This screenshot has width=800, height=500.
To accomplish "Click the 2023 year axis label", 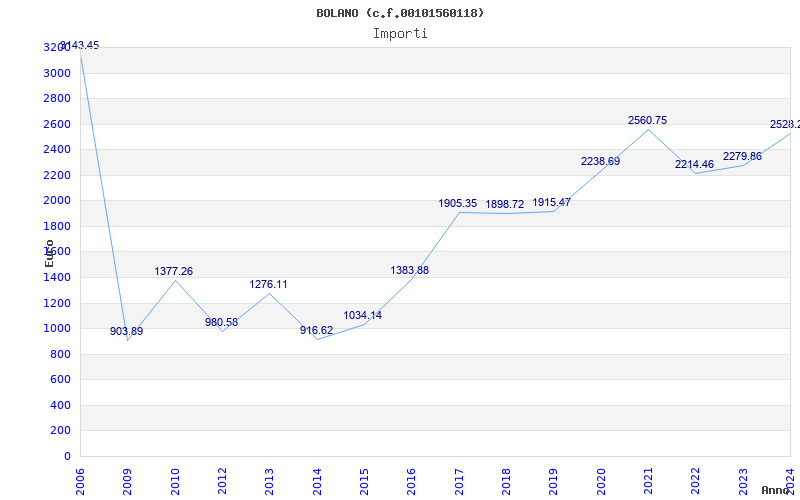I will [x=743, y=482].
